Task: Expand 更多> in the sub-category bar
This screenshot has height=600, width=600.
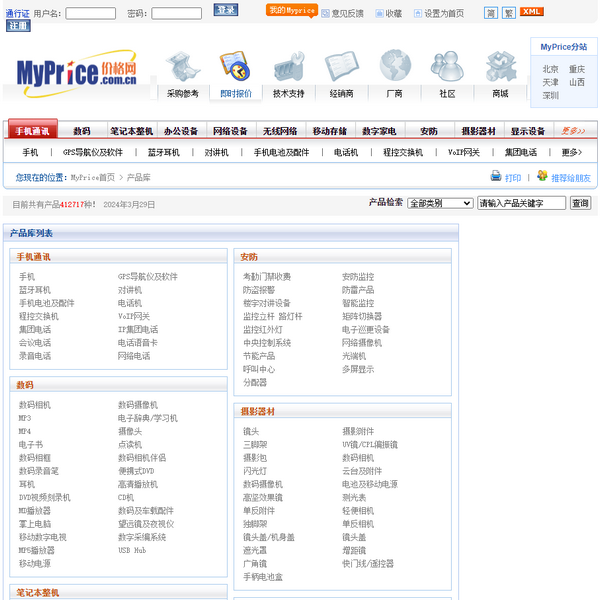Action: [x=571, y=153]
